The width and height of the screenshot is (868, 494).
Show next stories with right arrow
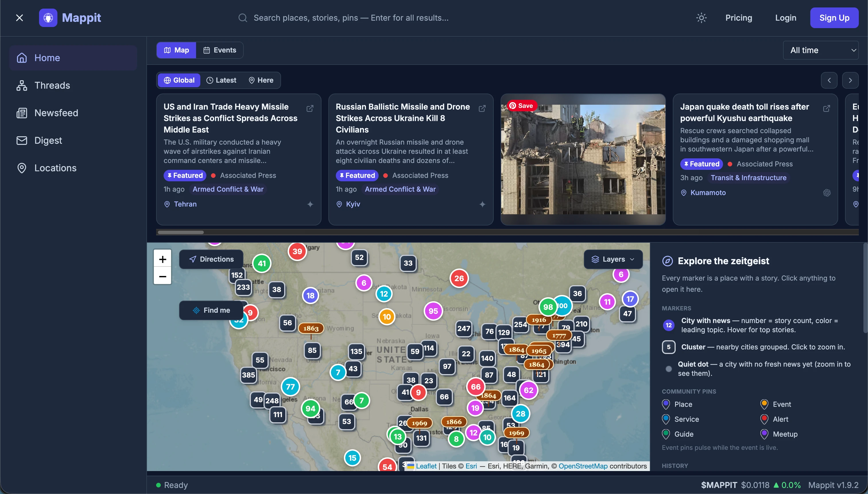(x=850, y=80)
